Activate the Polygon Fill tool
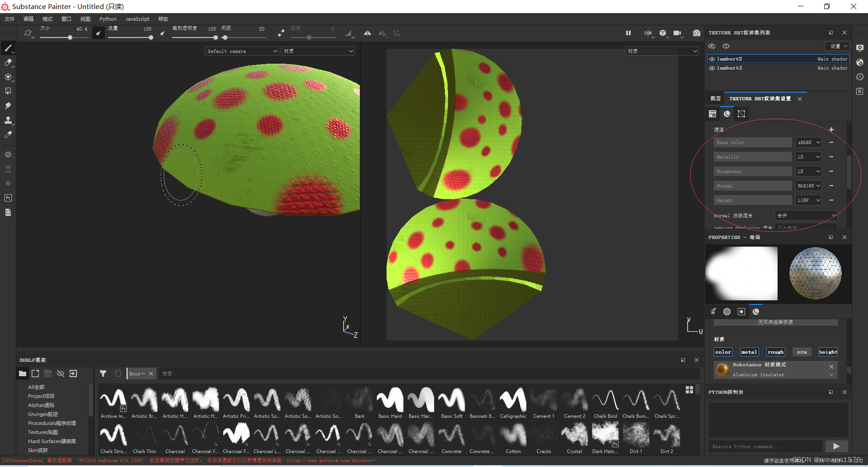The height and width of the screenshot is (467, 868). pos(8,91)
